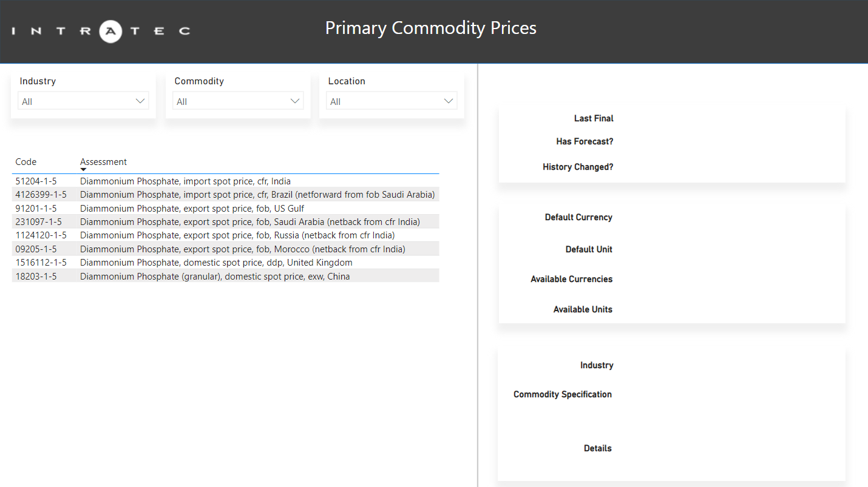Image resolution: width=868 pixels, height=487 pixels.
Task: Select the Saudi Arabia export spot price row
Action: click(249, 222)
